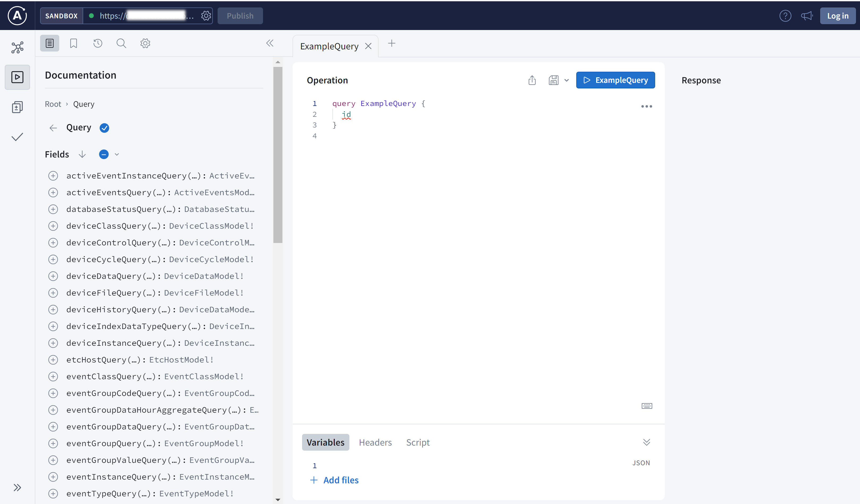860x504 pixels.
Task: Open keyboard shortcuts icon in editor
Action: 646,406
